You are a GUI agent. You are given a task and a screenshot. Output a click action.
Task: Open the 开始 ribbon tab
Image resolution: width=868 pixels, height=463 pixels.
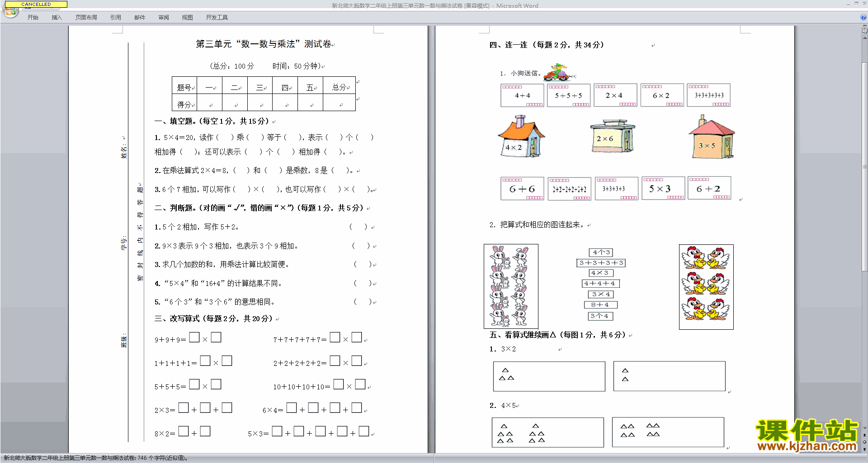pos(33,17)
